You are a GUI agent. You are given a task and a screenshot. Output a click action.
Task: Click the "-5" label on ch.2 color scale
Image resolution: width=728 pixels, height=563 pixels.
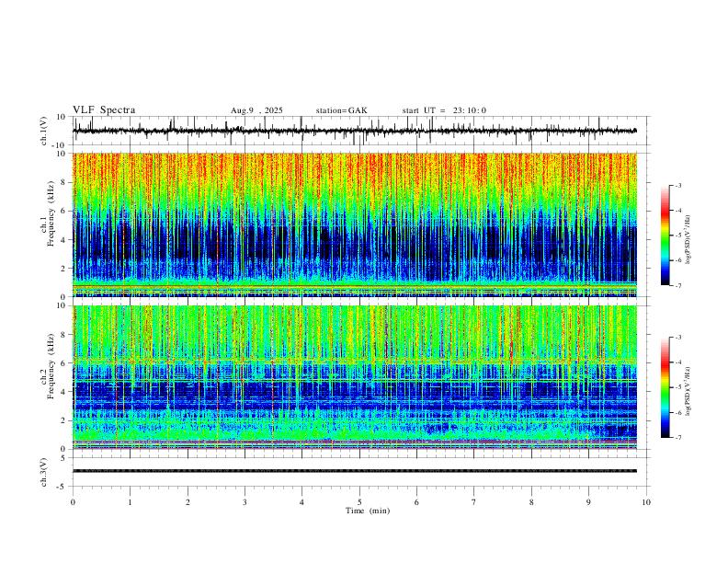pyautogui.click(x=678, y=387)
